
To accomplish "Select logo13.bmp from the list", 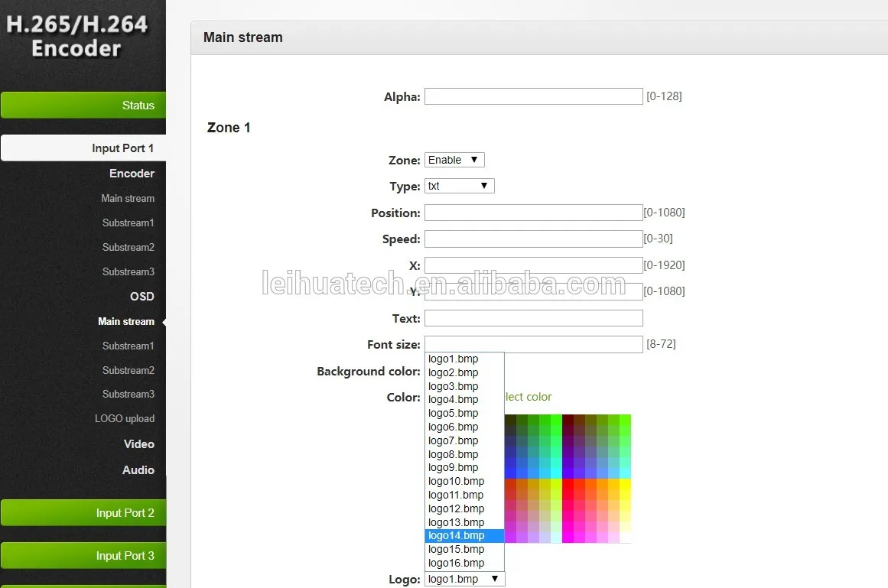I will tap(464, 521).
